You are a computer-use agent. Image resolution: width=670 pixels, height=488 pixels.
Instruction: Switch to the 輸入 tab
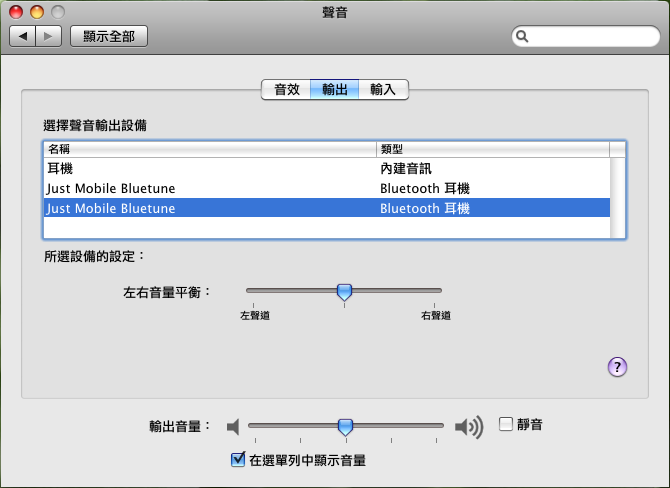[383, 90]
